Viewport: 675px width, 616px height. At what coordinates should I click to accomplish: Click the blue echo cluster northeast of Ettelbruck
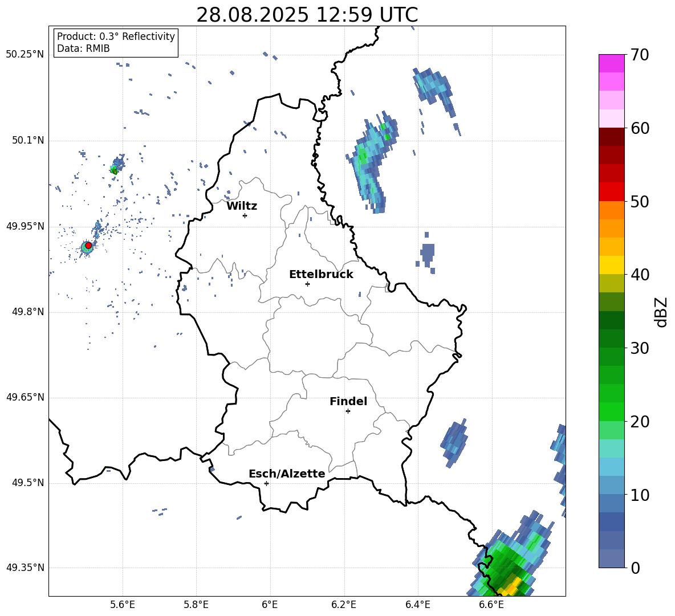[x=372, y=162]
